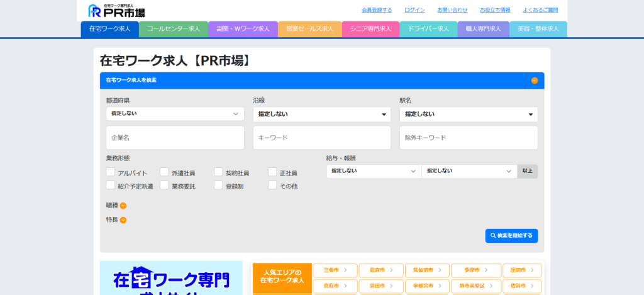Check the 登録制 checkbox
The image size is (644, 295).
pyautogui.click(x=218, y=185)
